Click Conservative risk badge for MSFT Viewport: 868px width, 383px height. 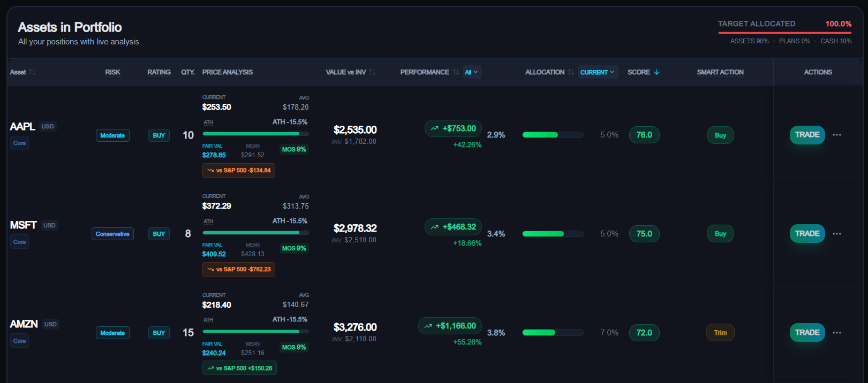112,234
